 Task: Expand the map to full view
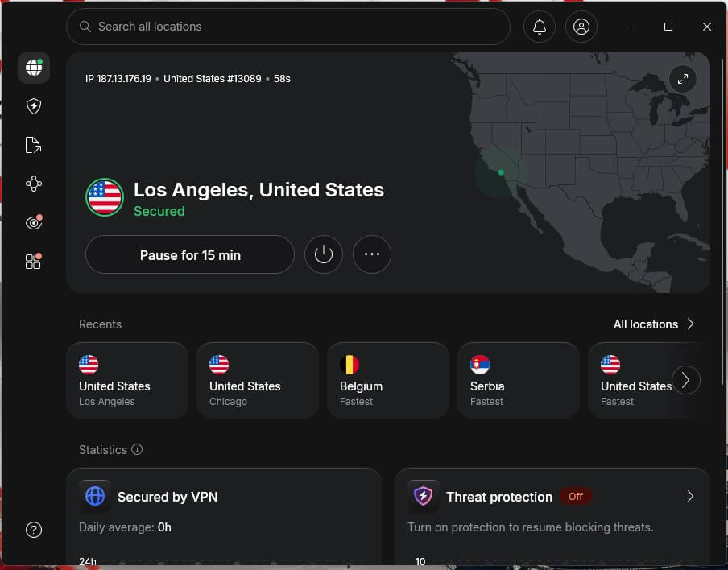[683, 79]
